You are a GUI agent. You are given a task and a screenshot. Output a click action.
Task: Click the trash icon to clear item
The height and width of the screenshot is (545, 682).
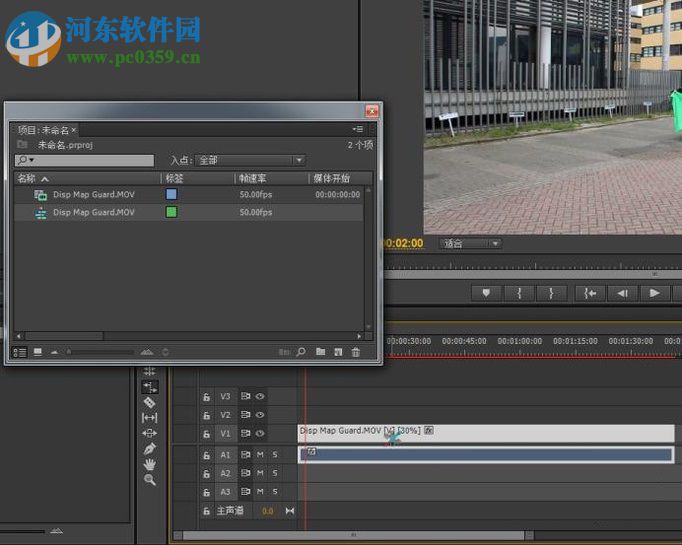click(x=355, y=352)
